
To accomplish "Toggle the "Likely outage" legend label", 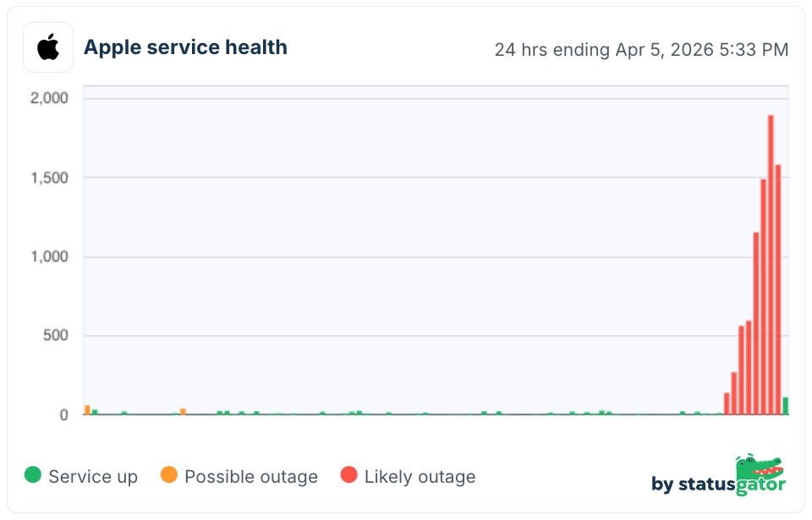I will (420, 477).
